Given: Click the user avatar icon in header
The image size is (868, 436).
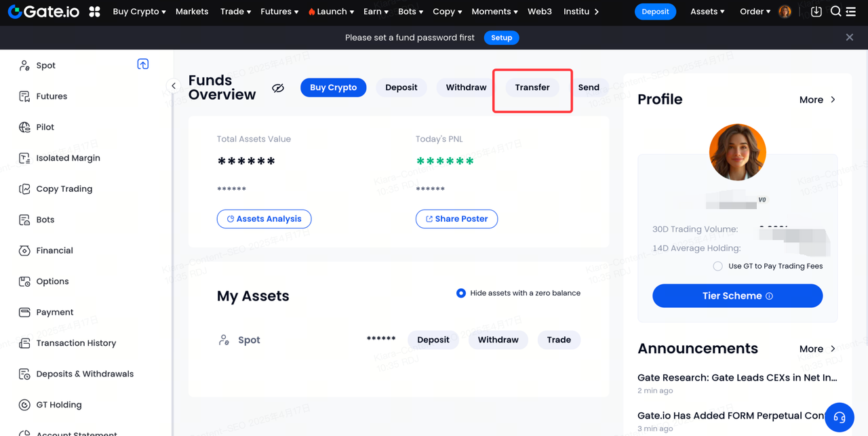Looking at the screenshot, I should (x=785, y=12).
